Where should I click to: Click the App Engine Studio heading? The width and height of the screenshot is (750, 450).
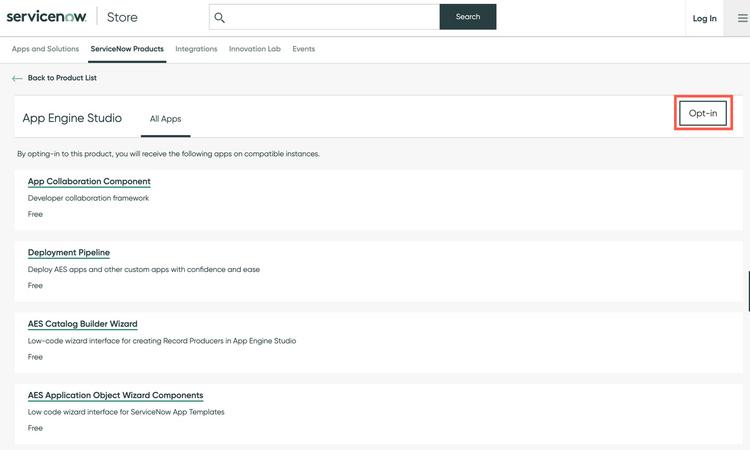click(x=72, y=118)
